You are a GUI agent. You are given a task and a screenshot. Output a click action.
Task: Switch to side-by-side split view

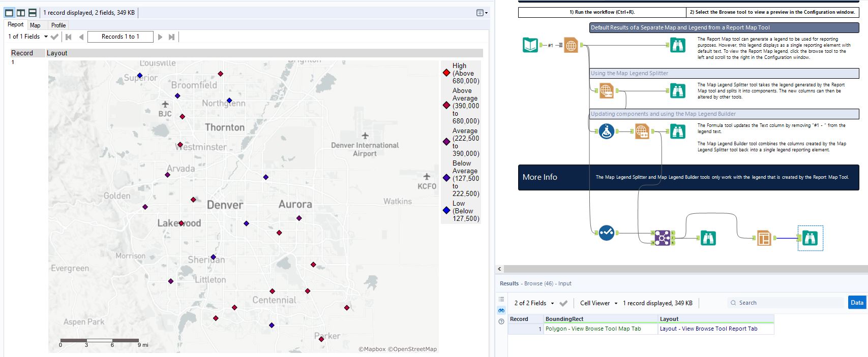21,13
